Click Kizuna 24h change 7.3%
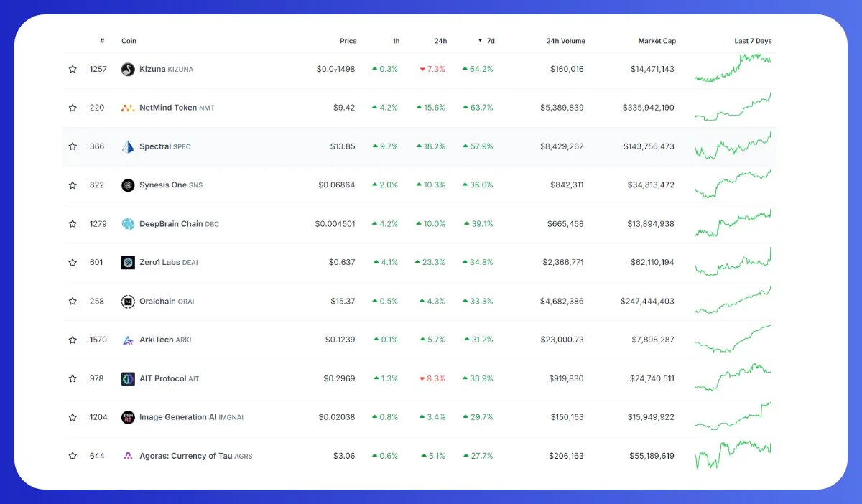The image size is (862, 504). pyautogui.click(x=432, y=70)
